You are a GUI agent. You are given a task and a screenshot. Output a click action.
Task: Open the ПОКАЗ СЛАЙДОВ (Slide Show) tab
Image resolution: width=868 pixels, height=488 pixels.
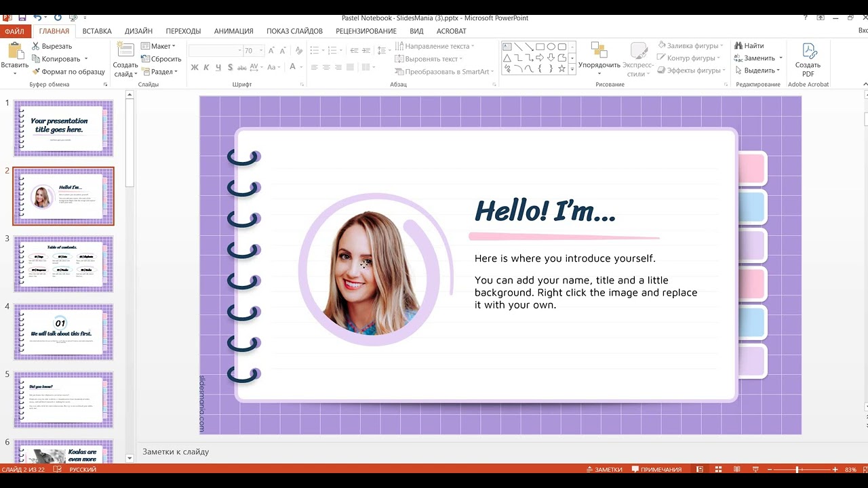[x=294, y=31]
